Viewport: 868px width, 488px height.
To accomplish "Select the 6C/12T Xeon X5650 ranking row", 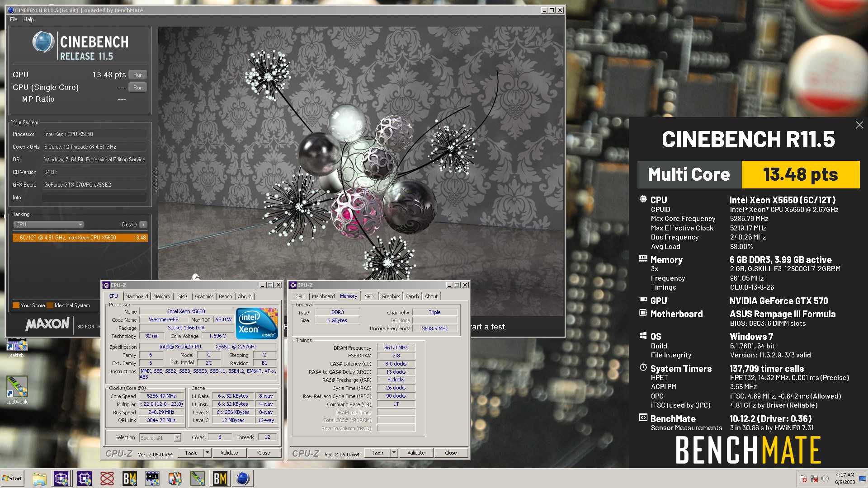I will [80, 238].
